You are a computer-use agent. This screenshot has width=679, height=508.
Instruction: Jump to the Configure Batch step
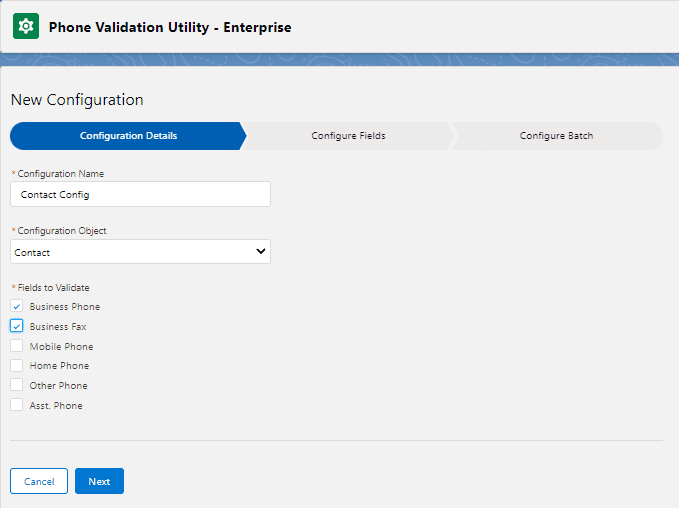(556, 136)
